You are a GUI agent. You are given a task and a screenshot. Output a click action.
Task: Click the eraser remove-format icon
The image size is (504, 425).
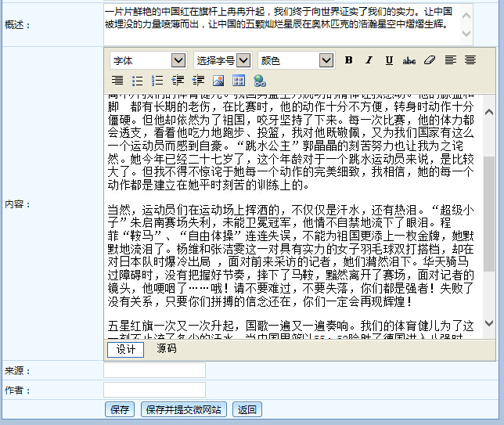click(429, 60)
